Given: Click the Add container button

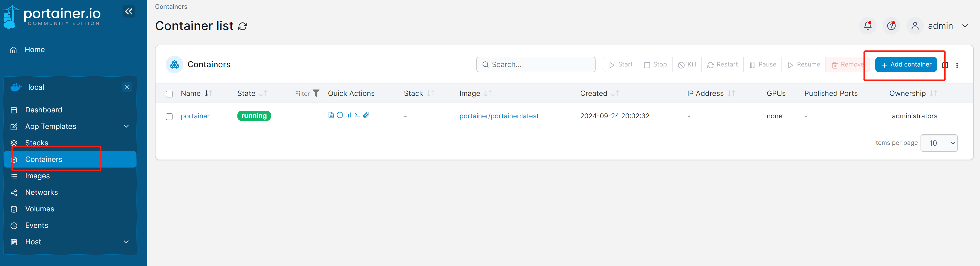Looking at the screenshot, I should tap(906, 64).
